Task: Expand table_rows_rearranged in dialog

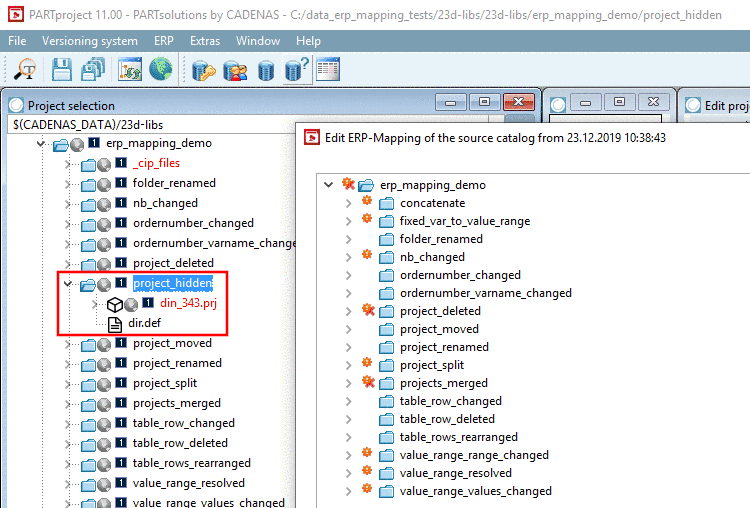Action: [349, 437]
